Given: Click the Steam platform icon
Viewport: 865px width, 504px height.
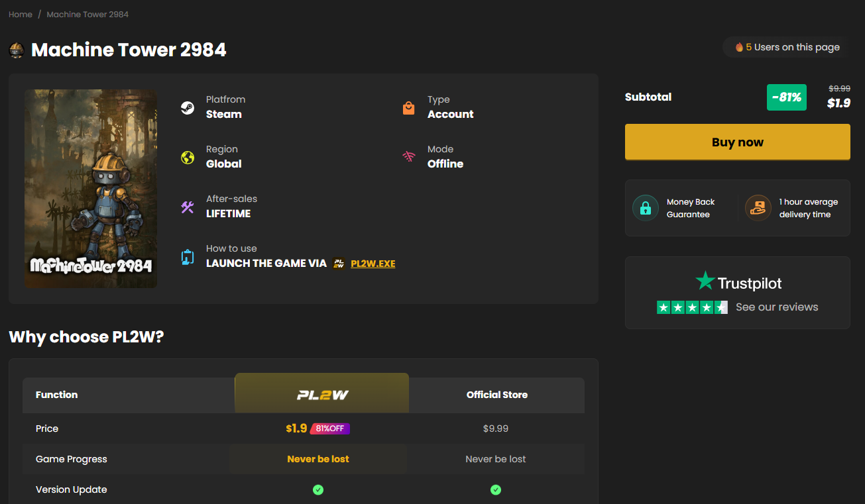Looking at the screenshot, I should pyautogui.click(x=188, y=108).
